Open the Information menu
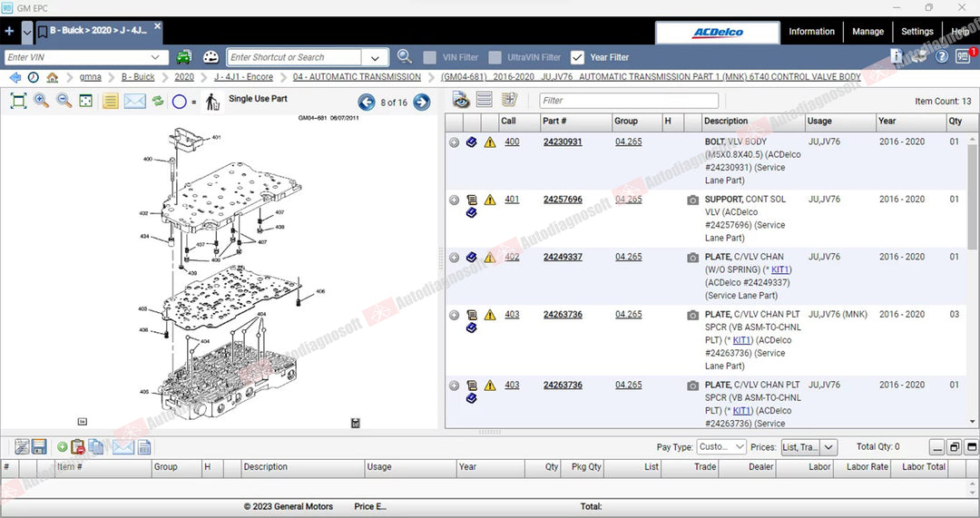980x518 pixels. click(811, 31)
